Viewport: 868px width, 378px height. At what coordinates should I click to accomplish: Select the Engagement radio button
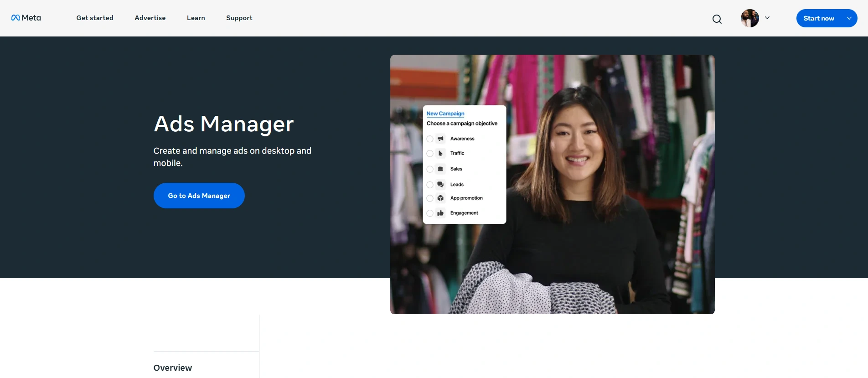coord(430,213)
